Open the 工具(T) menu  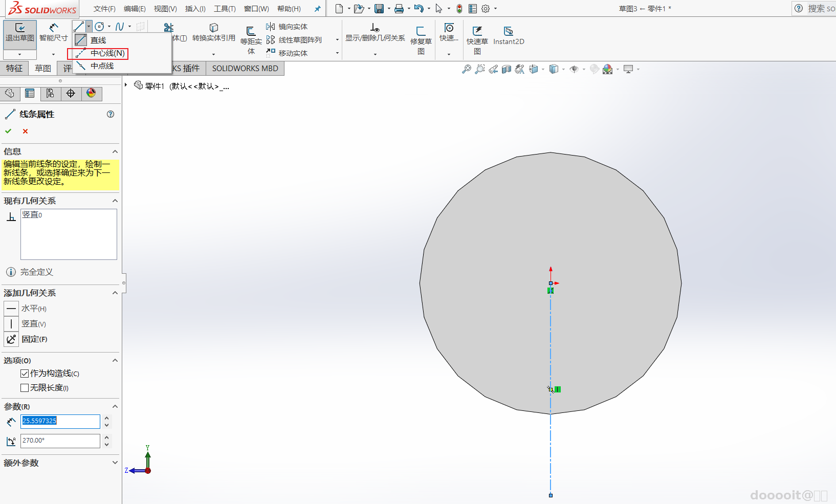(225, 9)
